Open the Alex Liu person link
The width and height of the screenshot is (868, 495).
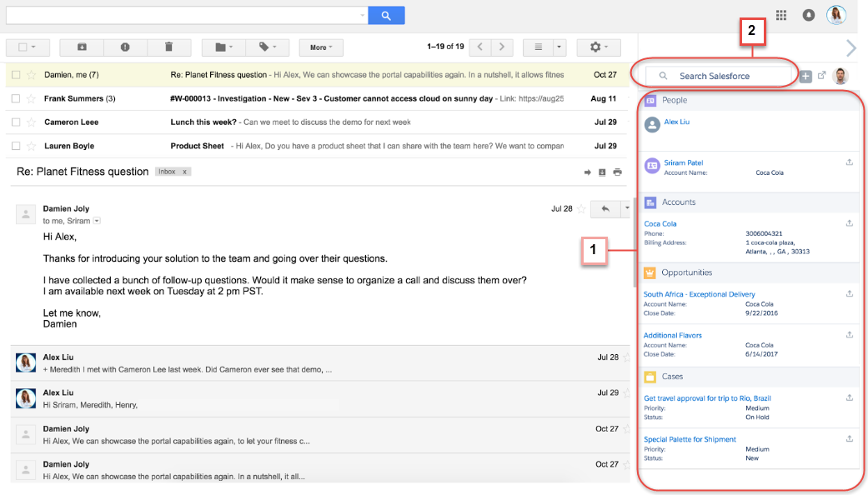point(676,122)
